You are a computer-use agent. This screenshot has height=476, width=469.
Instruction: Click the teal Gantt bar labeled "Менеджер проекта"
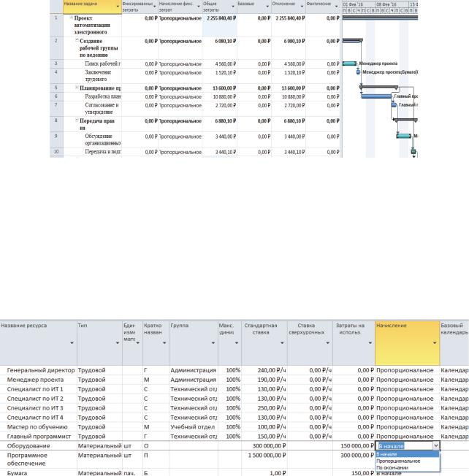(349, 64)
